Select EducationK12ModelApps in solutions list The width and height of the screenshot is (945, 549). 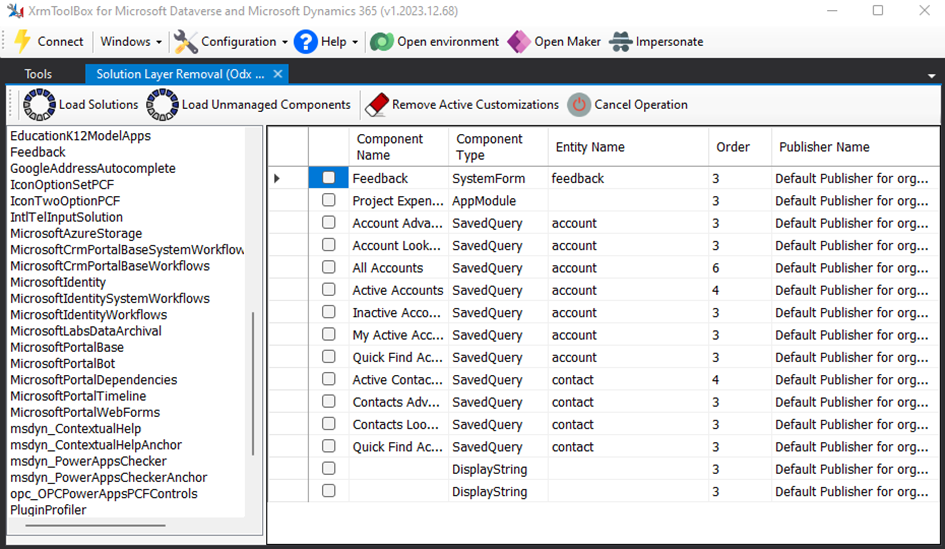click(80, 136)
